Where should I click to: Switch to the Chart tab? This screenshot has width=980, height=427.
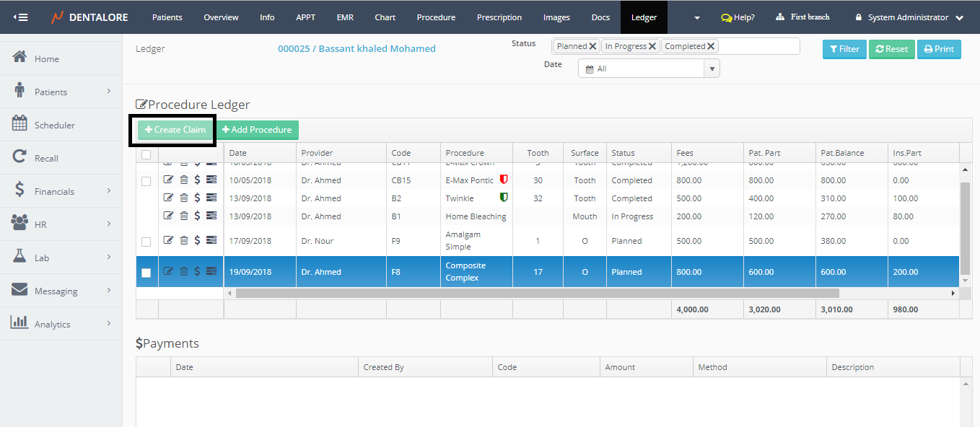click(x=385, y=17)
